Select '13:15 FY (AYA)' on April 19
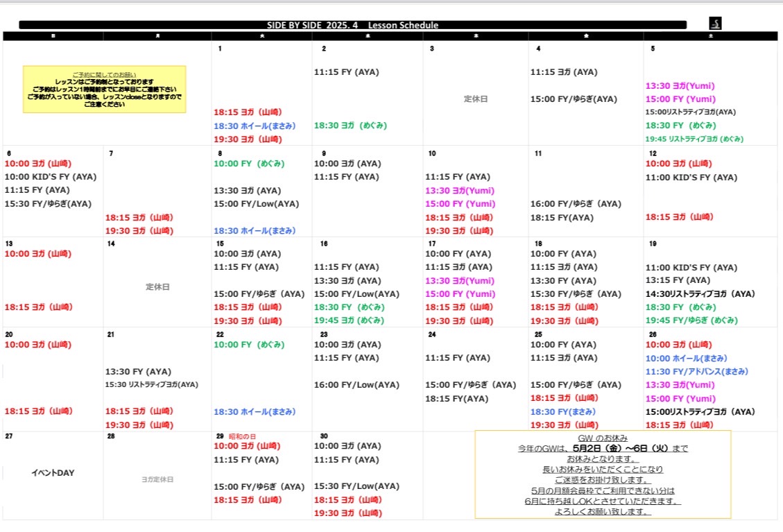The height and width of the screenshot is (532, 783). [678, 280]
